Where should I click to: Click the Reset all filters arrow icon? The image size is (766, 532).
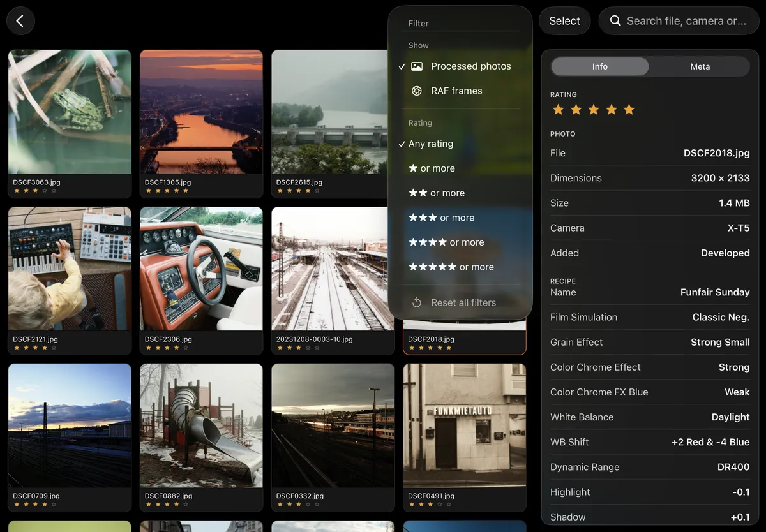point(417,303)
